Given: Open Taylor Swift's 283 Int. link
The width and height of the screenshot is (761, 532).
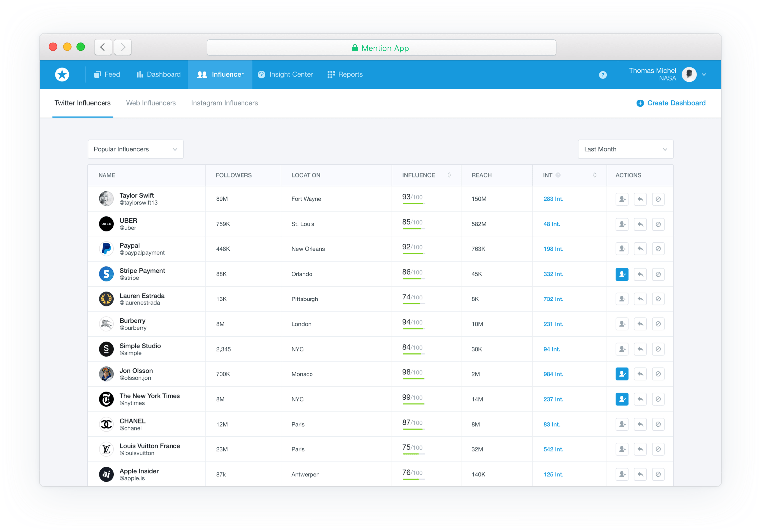Looking at the screenshot, I should [553, 199].
